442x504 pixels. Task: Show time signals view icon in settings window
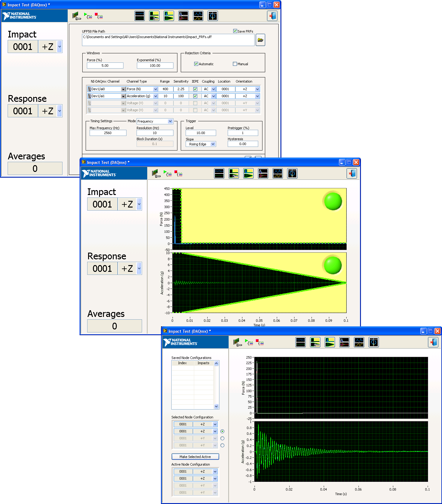click(x=140, y=16)
